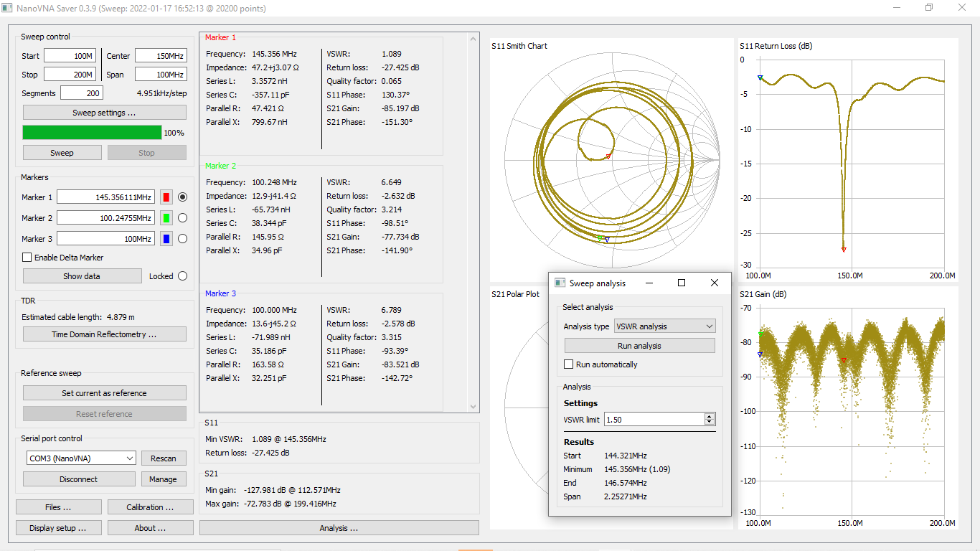Click the Span frequency field

click(161, 75)
